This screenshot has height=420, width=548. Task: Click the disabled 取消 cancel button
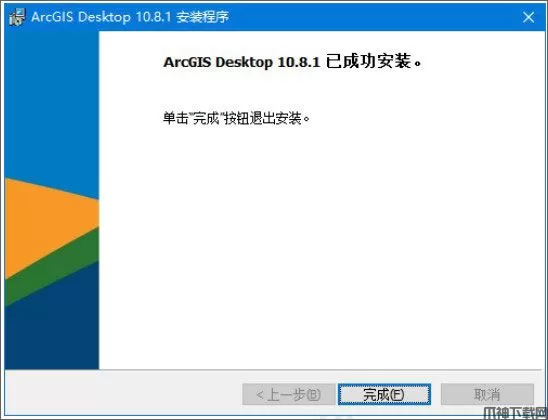tap(487, 394)
